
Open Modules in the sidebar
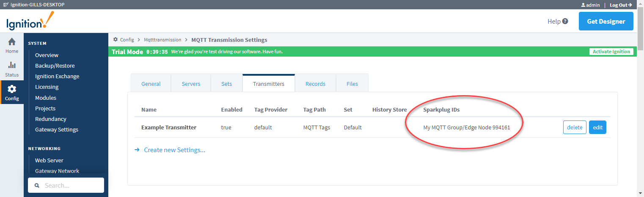click(46, 98)
